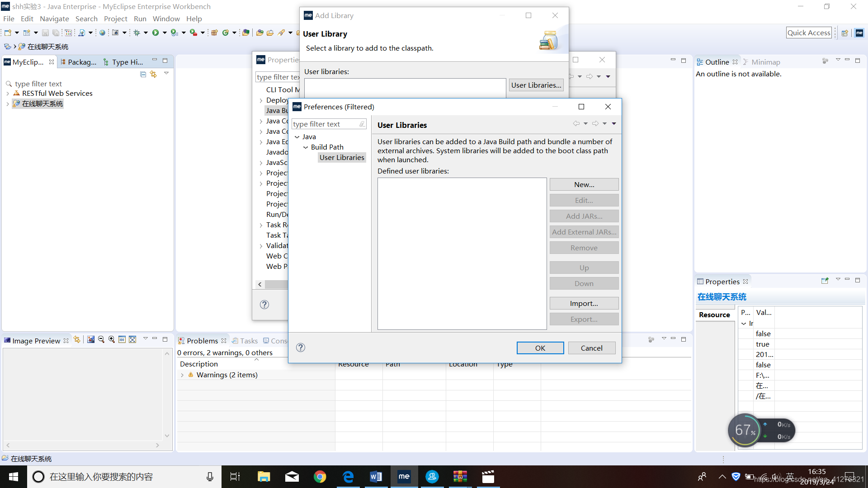Click the Quick Access search icon in toolbar
The image size is (868, 488).
809,33
